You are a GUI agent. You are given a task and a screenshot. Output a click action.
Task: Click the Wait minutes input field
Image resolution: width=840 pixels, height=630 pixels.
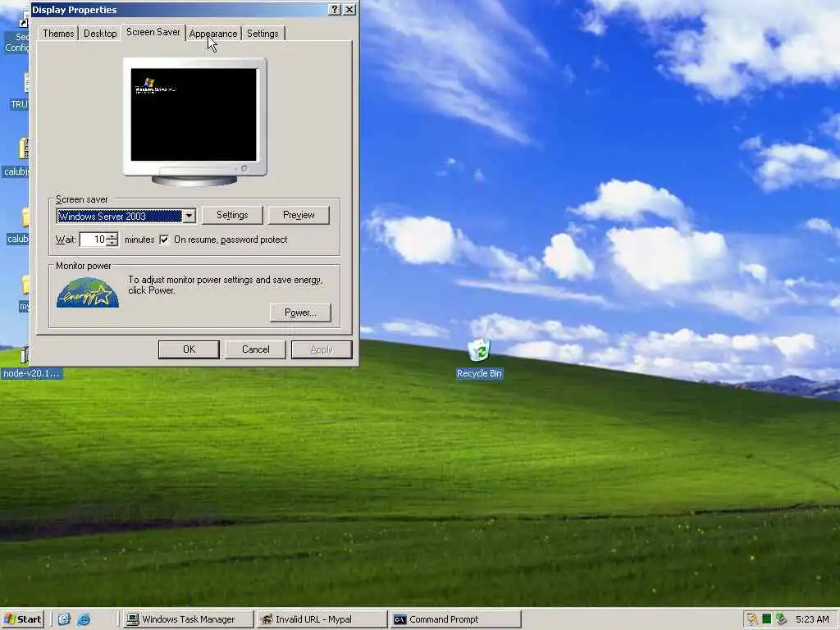point(93,240)
